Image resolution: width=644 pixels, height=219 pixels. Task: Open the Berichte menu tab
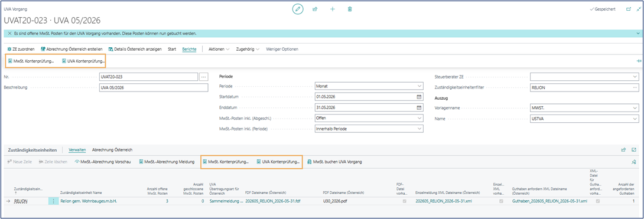[x=189, y=49]
